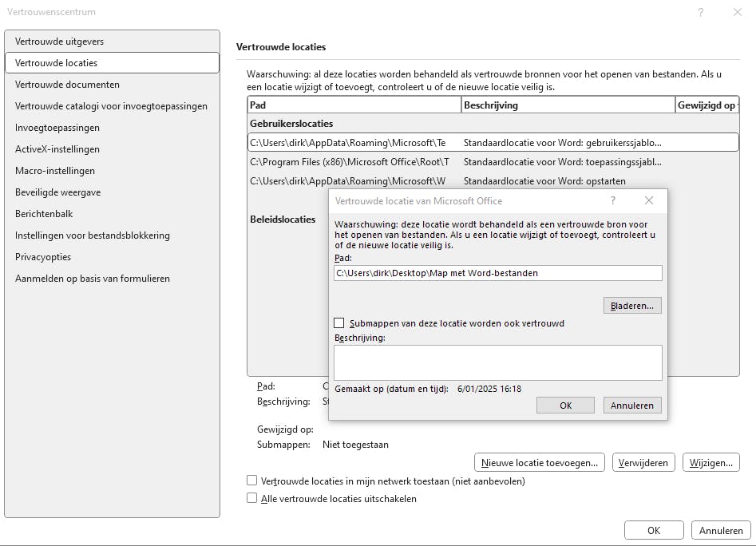Open Vertrouwde catalogi voor invoegtoepassingen
The image size is (756, 546).
click(112, 106)
